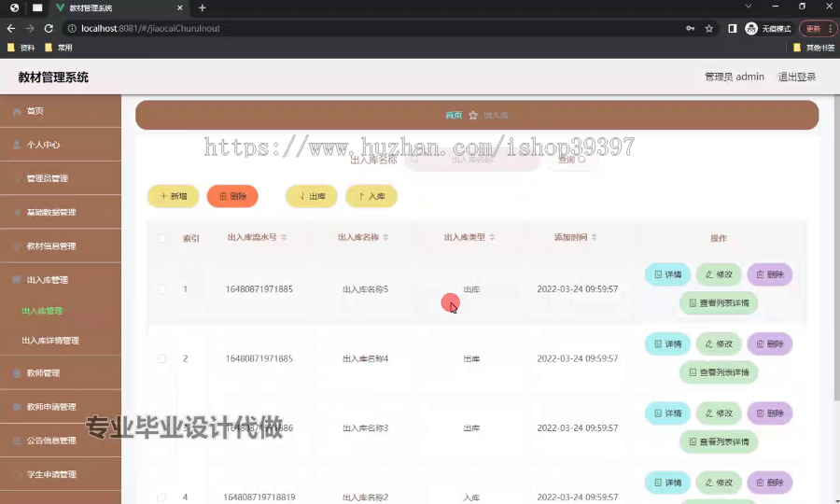This screenshot has width=840, height=504.
Task: Click 删除 for 出入库名称4
Action: [770, 343]
